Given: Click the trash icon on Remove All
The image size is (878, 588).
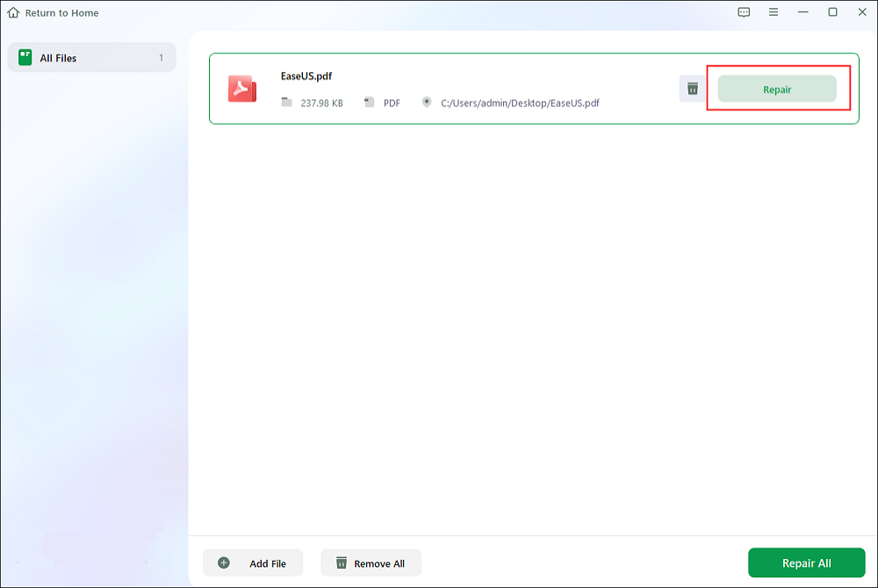Looking at the screenshot, I should 342,563.
